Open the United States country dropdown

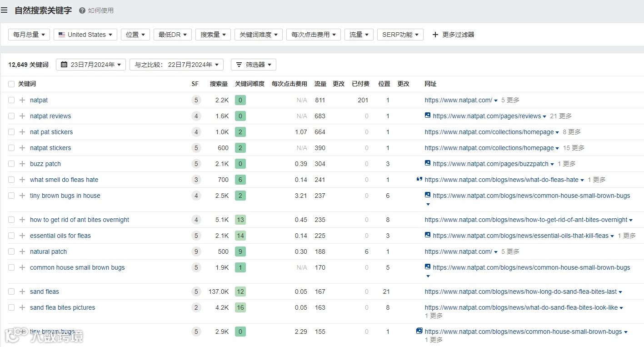[x=85, y=35]
